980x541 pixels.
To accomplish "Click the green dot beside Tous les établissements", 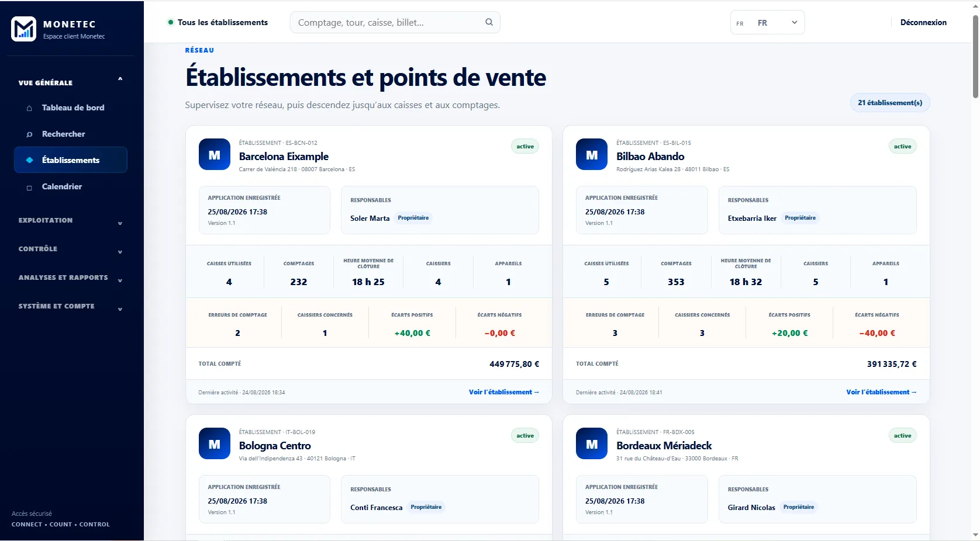I will pyautogui.click(x=171, y=22).
